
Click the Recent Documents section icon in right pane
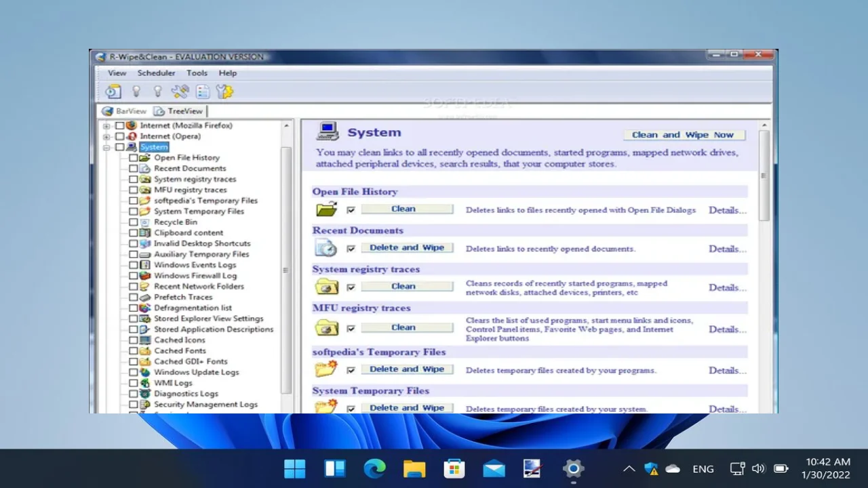(326, 248)
